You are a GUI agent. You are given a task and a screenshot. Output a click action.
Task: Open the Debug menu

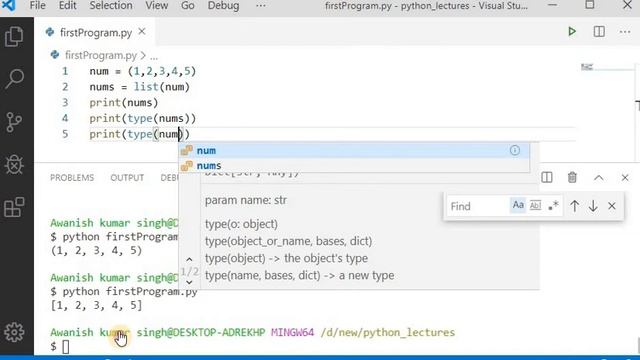(x=223, y=6)
